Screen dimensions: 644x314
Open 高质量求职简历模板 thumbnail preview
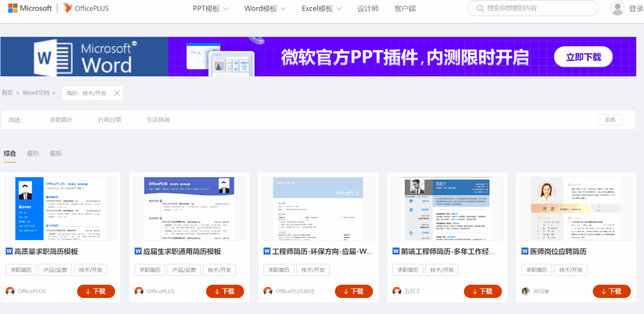pos(60,209)
